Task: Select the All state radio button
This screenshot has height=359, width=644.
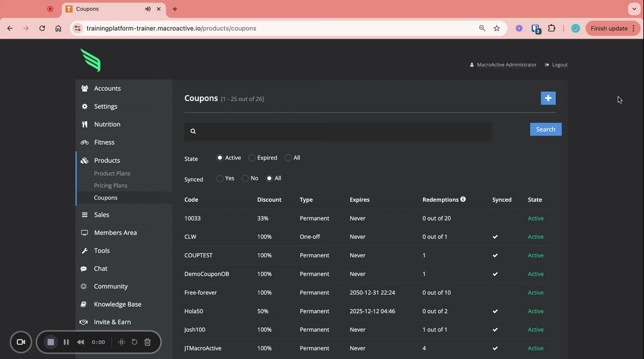Action: tap(288, 158)
